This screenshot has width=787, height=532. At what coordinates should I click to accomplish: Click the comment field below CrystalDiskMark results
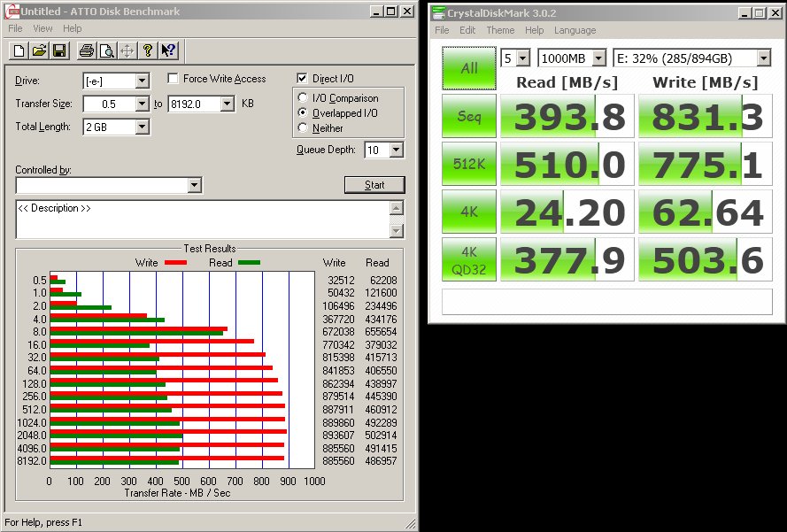(606, 301)
